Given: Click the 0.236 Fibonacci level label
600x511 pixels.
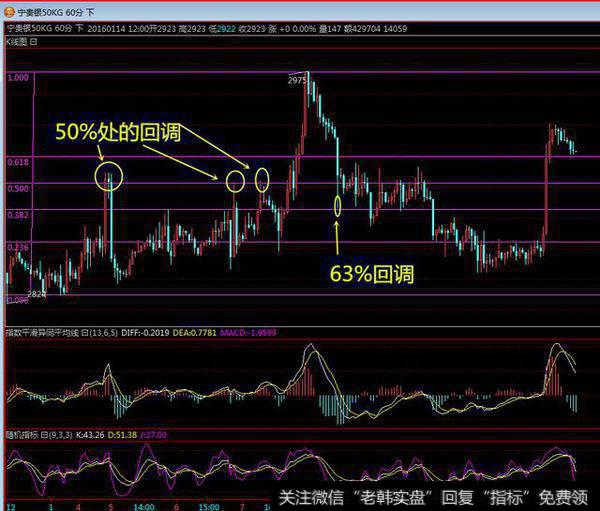Looking at the screenshot, I should coord(17,246).
